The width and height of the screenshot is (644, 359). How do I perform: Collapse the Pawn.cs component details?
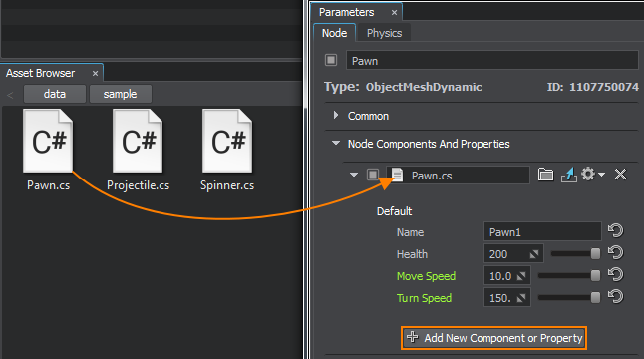(x=354, y=175)
